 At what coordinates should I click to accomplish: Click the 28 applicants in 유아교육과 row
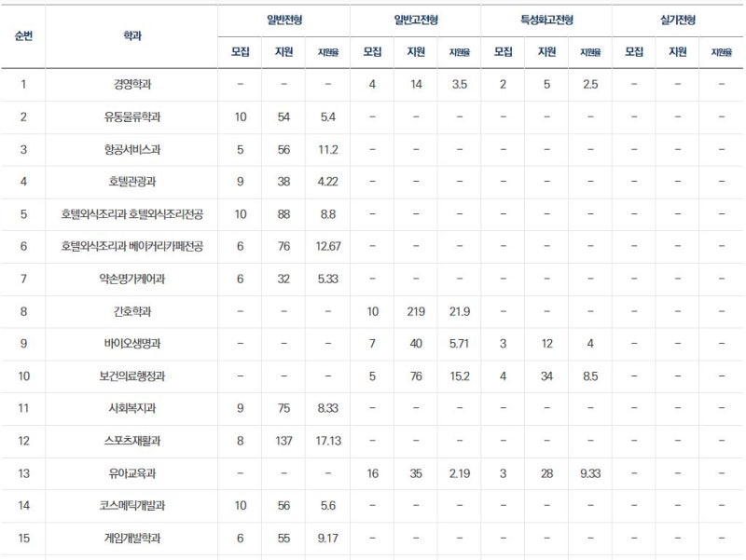point(546,473)
